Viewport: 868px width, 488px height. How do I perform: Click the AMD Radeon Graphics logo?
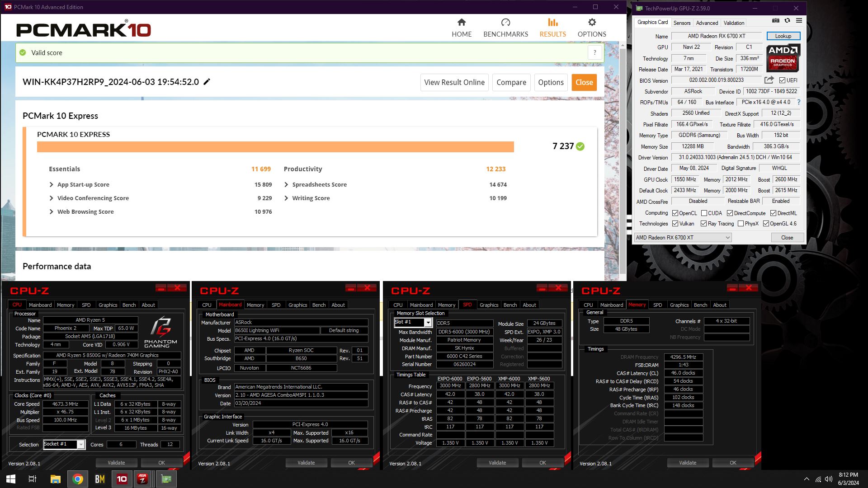click(783, 58)
